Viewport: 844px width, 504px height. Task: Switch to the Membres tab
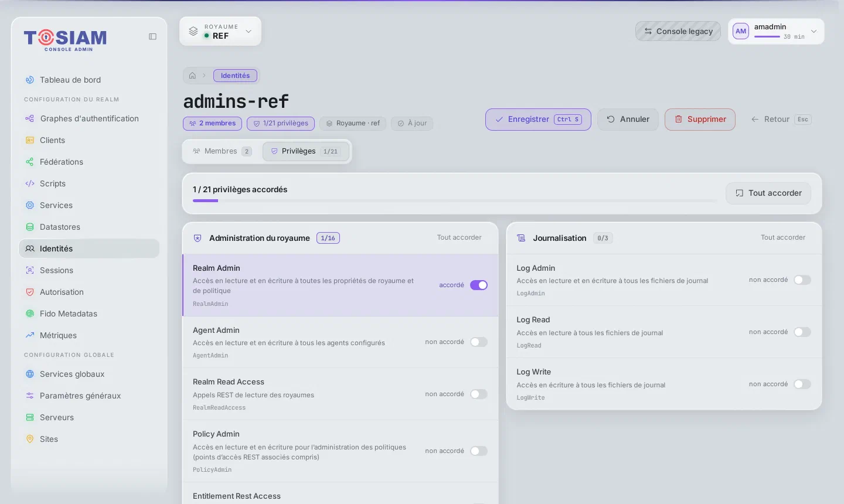[x=222, y=151]
